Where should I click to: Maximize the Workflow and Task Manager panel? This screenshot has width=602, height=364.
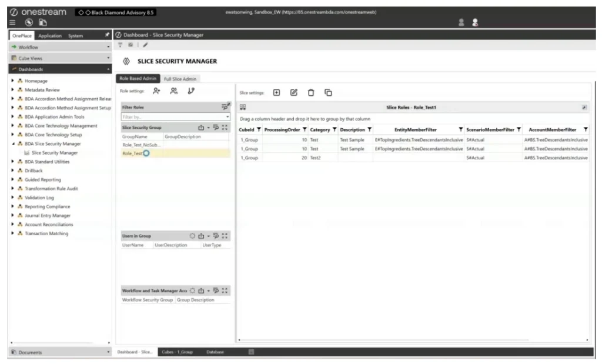point(225,290)
